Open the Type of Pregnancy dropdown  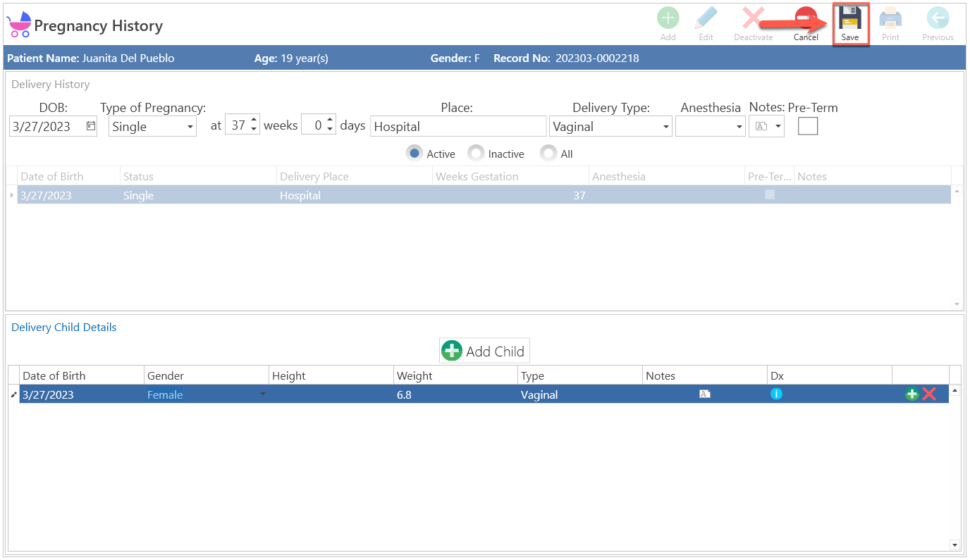[190, 127]
